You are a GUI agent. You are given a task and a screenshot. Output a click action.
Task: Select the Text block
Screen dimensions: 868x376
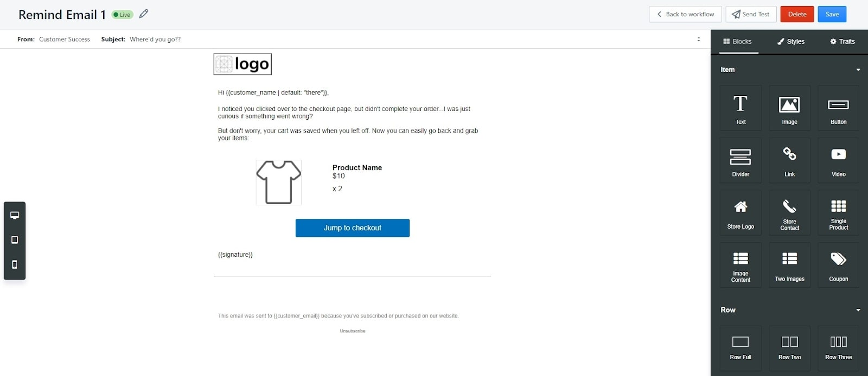click(x=741, y=108)
